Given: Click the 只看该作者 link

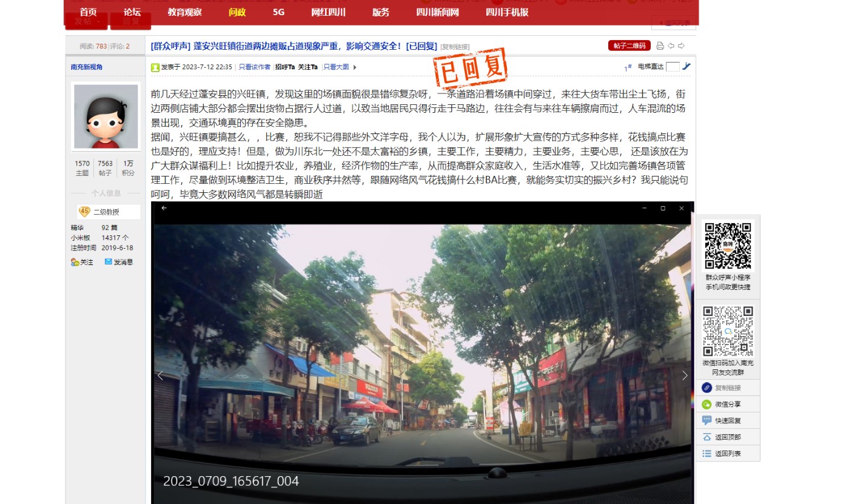Looking at the screenshot, I should tap(254, 67).
